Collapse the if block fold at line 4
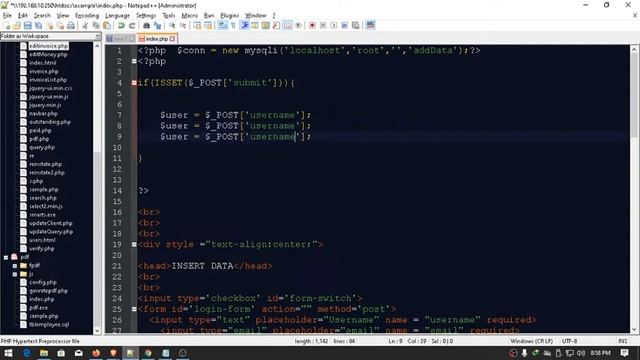 tap(134, 83)
